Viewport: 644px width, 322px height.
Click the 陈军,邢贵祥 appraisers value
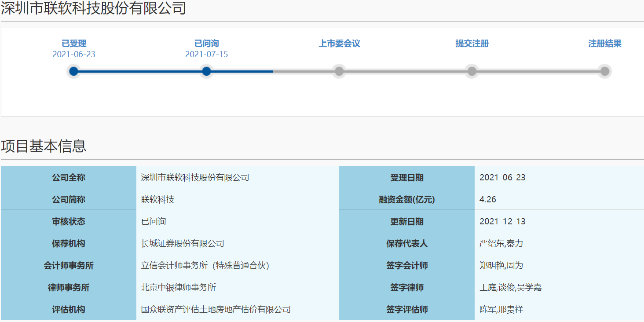(501, 309)
